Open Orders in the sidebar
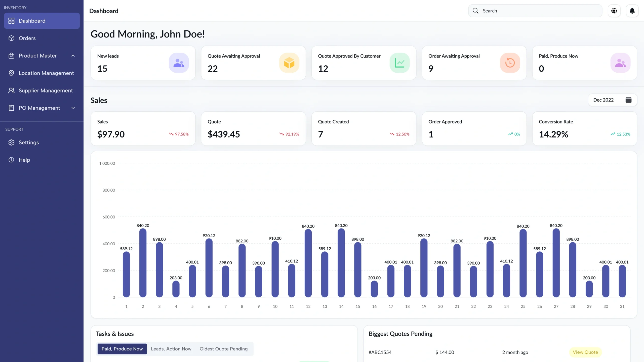The width and height of the screenshot is (644, 362). pos(27,38)
